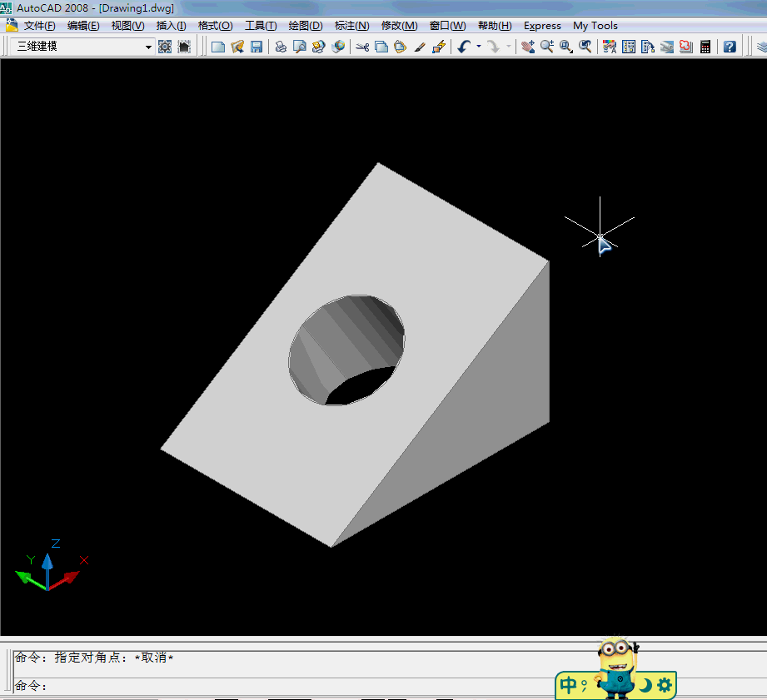767x700 pixels.
Task: Click the Undo arrow icon
Action: (464, 47)
